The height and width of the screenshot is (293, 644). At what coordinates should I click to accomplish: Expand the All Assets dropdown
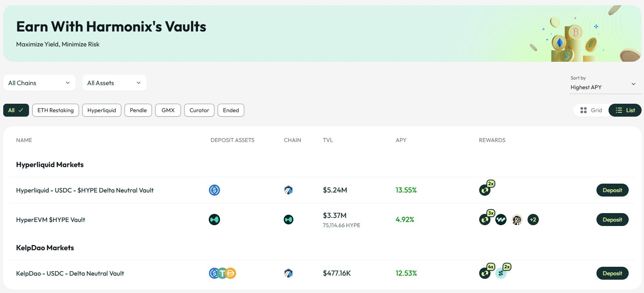pos(114,83)
